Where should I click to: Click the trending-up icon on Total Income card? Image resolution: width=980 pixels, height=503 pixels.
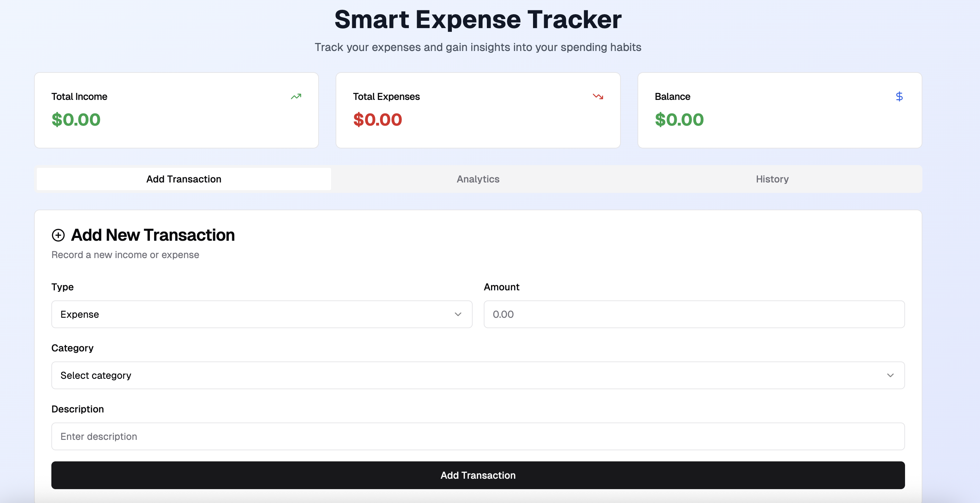point(296,96)
